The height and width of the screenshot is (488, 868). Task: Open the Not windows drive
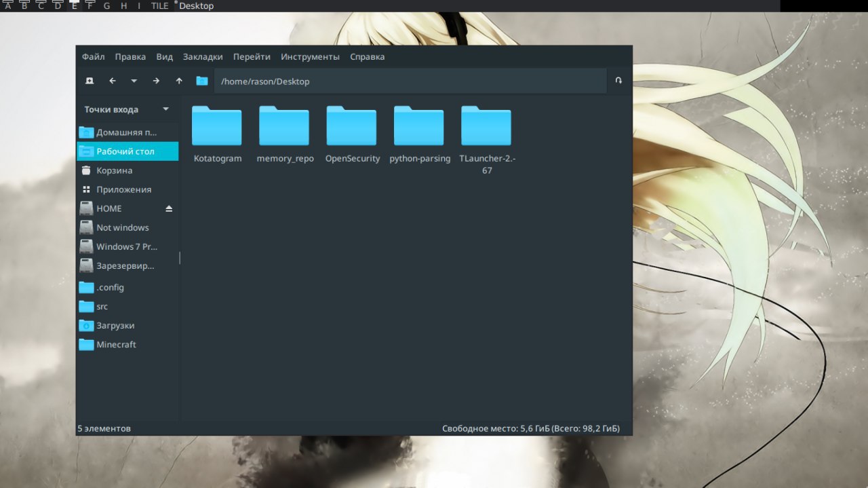click(127, 227)
